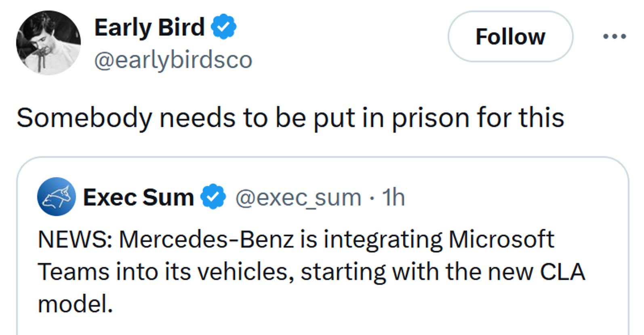Open the @earlybirdsco profile handle

pos(174,59)
